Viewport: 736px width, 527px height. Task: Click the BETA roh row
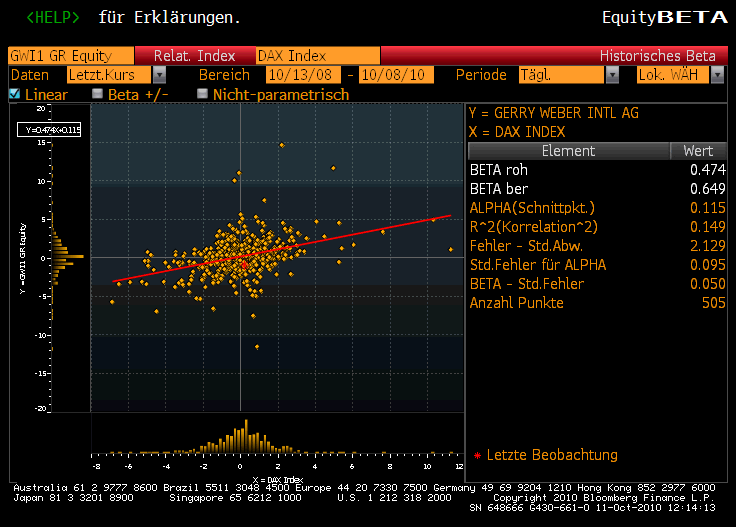point(597,170)
